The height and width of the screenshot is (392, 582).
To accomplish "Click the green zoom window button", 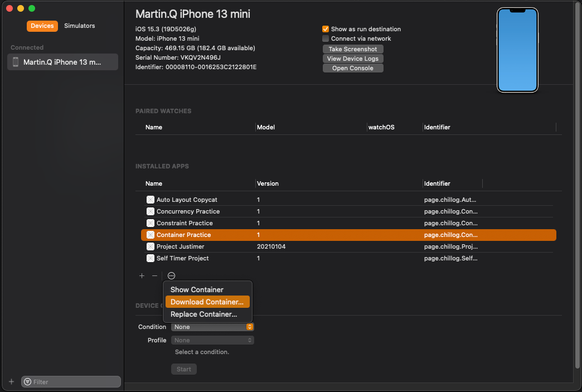I will pyautogui.click(x=32, y=8).
